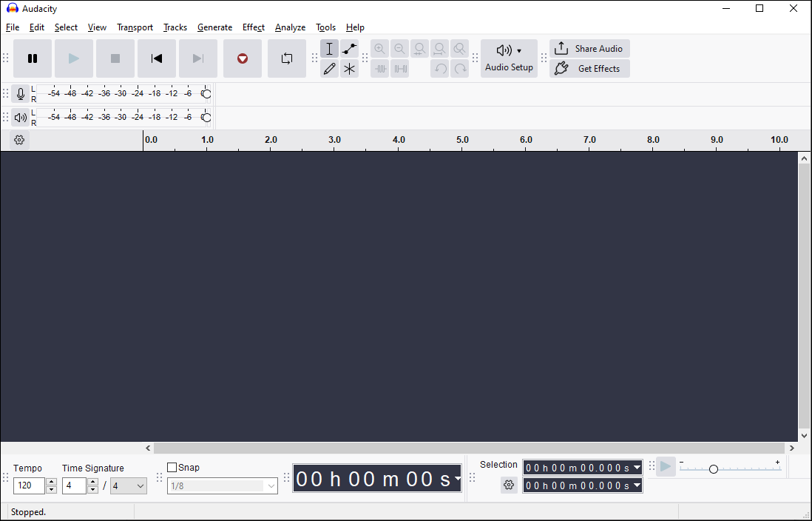812x521 pixels.
Task: Click the Redo arrow icon
Action: [x=459, y=68]
